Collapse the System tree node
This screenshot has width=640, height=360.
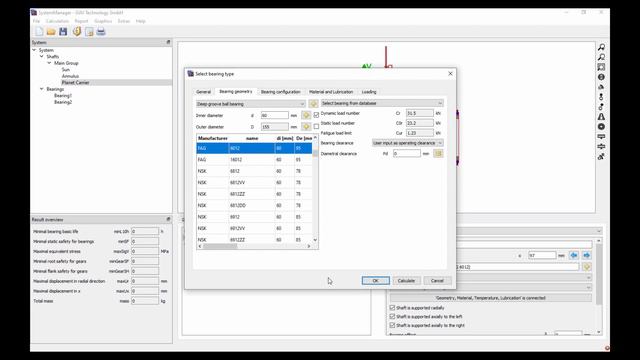pyautogui.click(x=34, y=50)
